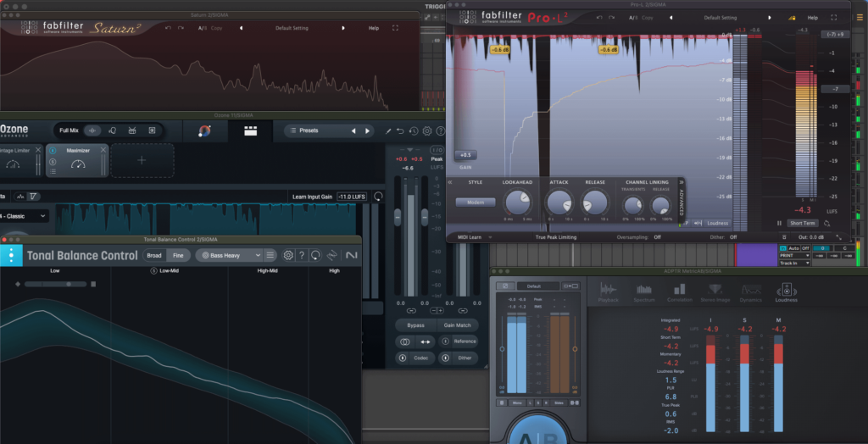
Task: Click the Tonal Balance Control three-dot menu icon
Action: pyautogui.click(x=12, y=256)
